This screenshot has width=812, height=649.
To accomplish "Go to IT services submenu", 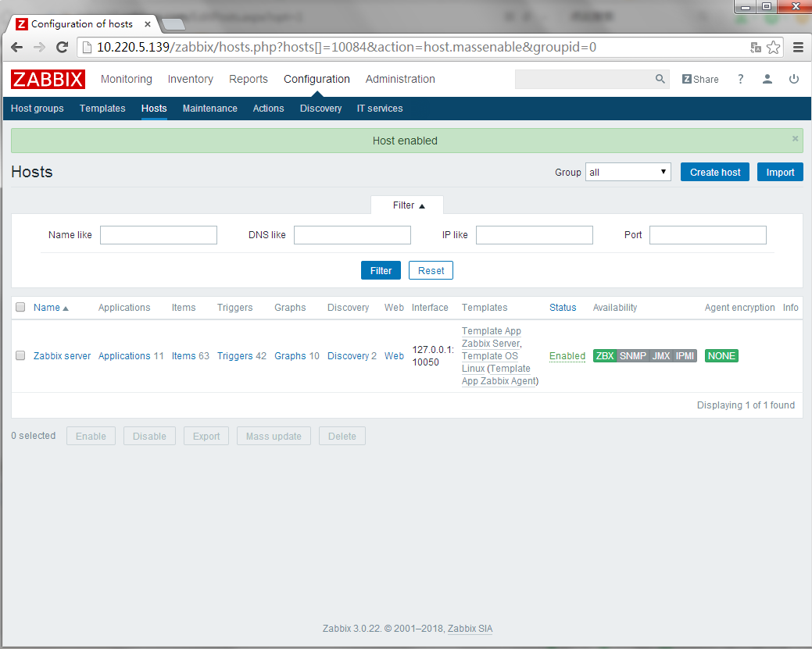I will [380, 108].
